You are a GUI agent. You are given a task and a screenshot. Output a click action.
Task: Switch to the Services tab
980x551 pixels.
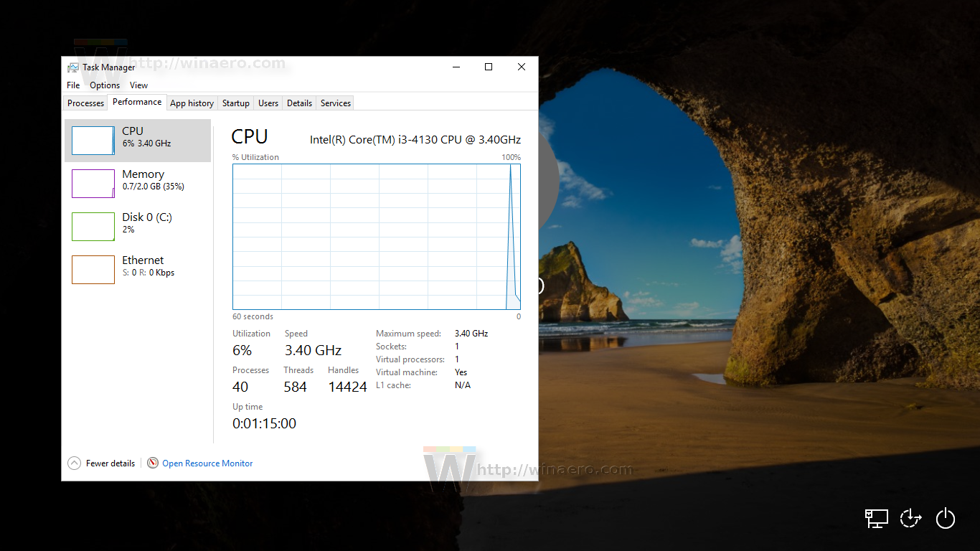tap(334, 103)
